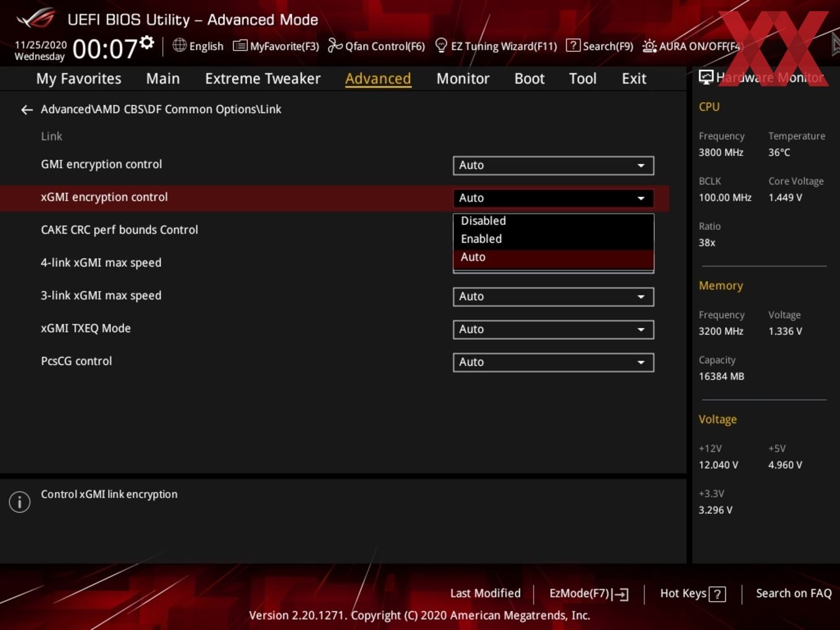
Task: Choose Auto in the open list
Action: pos(553,258)
